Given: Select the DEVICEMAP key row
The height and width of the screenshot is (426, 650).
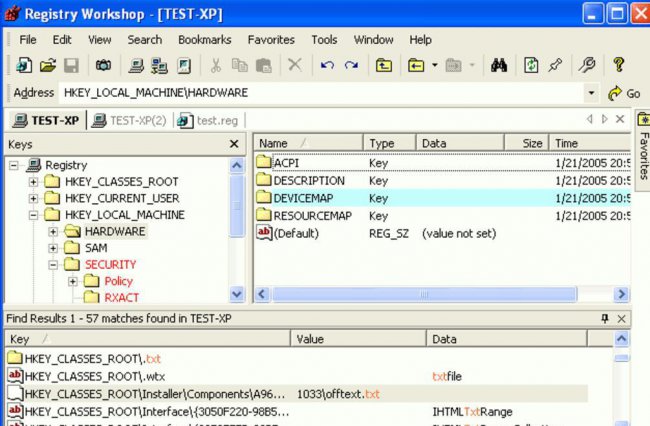Looking at the screenshot, I should 443,198.
